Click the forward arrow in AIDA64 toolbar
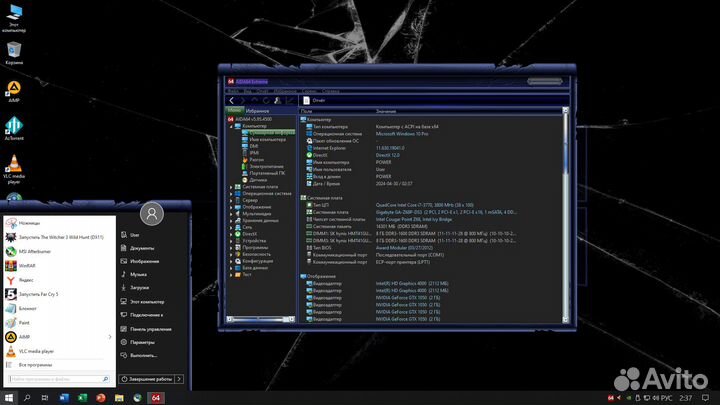Screen dimensions: 720x405 coord(243,100)
